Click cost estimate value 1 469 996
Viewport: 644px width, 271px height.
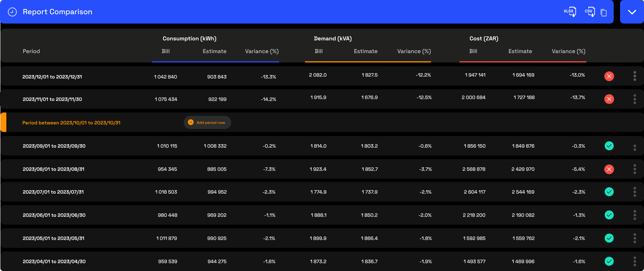point(523,261)
